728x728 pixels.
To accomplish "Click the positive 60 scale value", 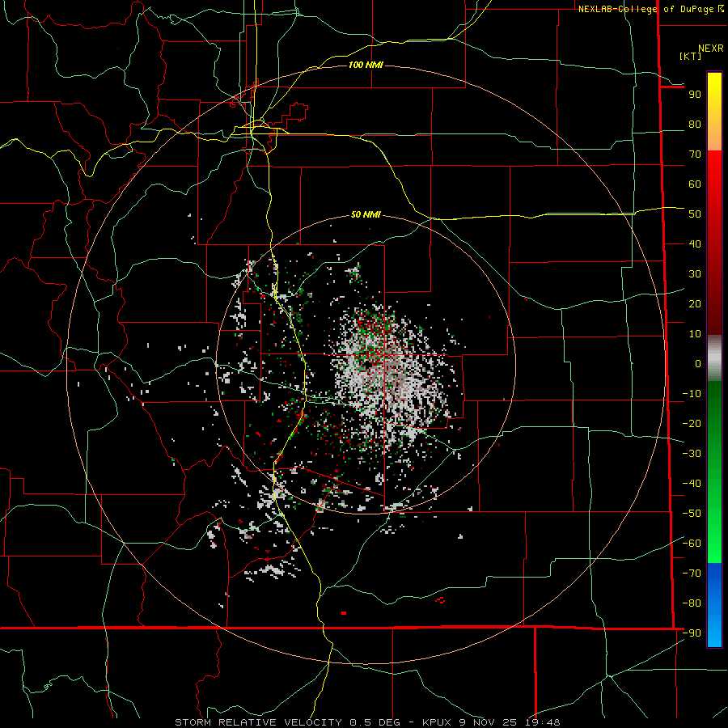I will tap(695, 184).
